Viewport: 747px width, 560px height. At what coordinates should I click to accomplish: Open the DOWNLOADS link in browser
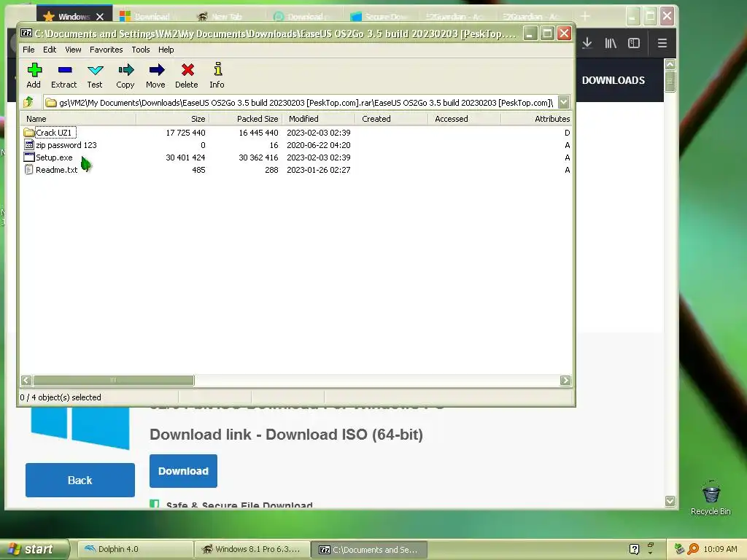coord(613,80)
